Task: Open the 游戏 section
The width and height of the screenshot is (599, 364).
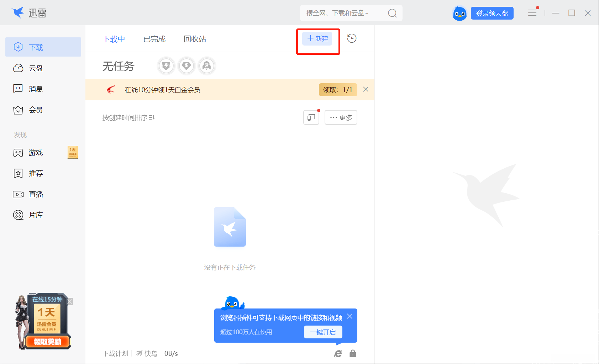Action: pos(36,152)
